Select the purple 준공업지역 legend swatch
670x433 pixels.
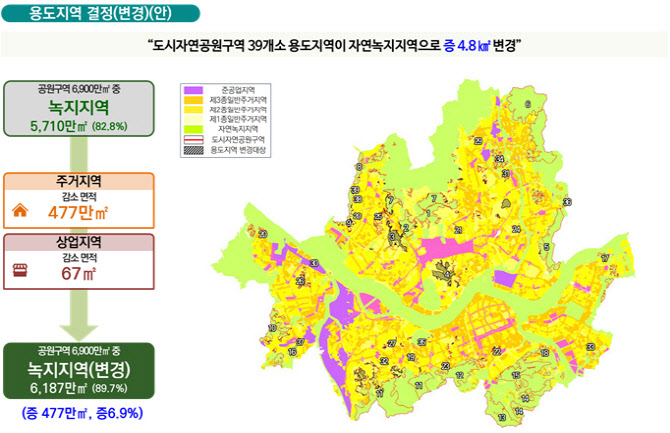(194, 92)
